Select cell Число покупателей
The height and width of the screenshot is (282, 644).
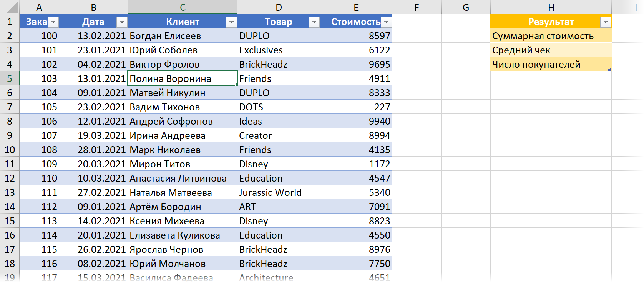coord(551,64)
